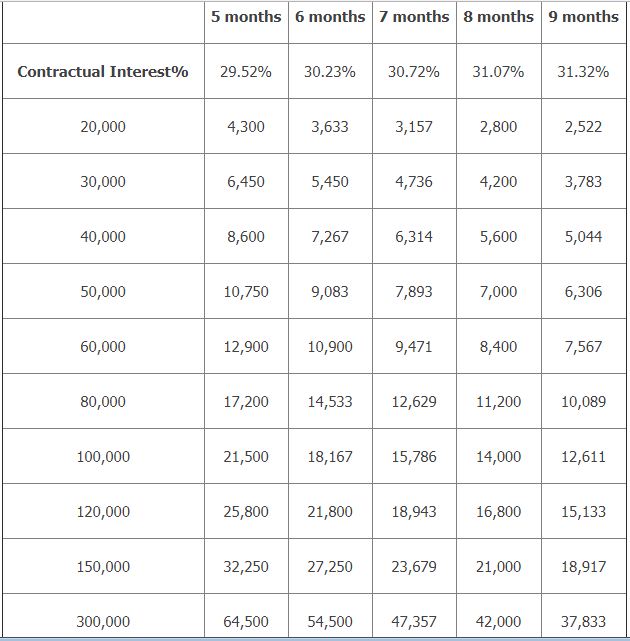Select the 18,167 payment cell
This screenshot has width=630, height=641.
coord(330,457)
